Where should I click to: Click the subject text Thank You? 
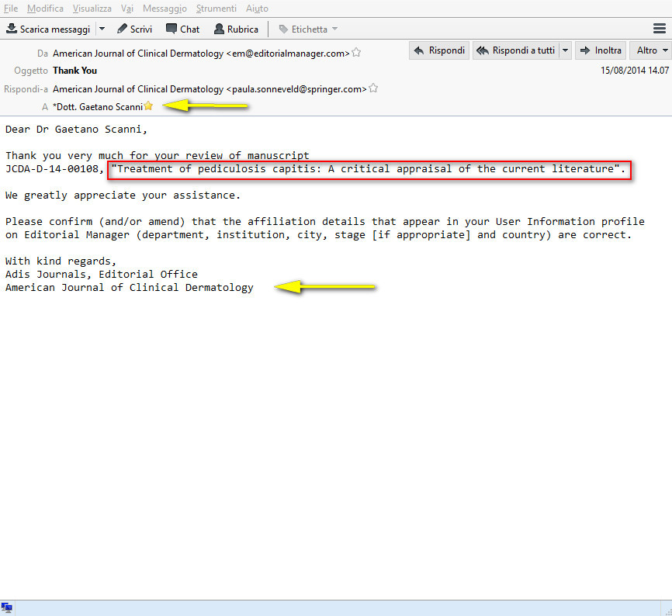tap(75, 71)
